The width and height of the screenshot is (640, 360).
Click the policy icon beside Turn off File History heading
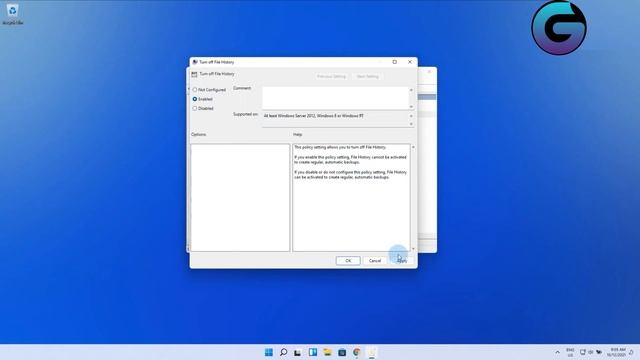click(194, 74)
